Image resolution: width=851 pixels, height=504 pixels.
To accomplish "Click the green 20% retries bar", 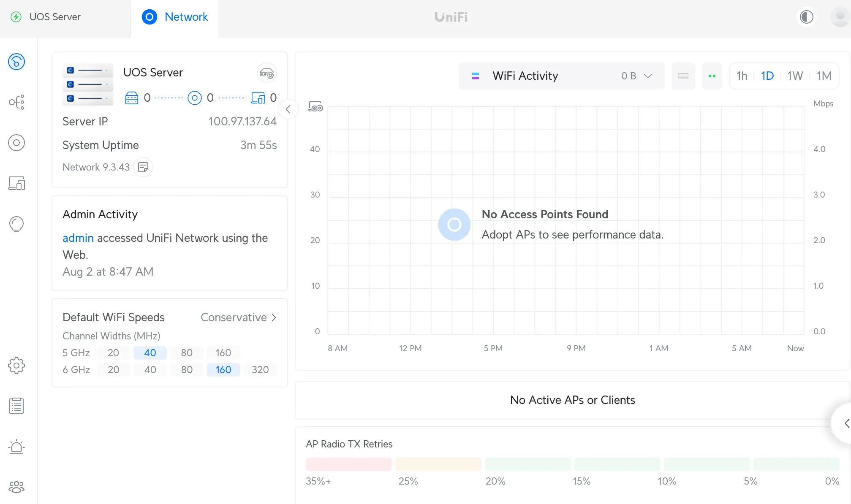I will pyautogui.click(x=528, y=464).
